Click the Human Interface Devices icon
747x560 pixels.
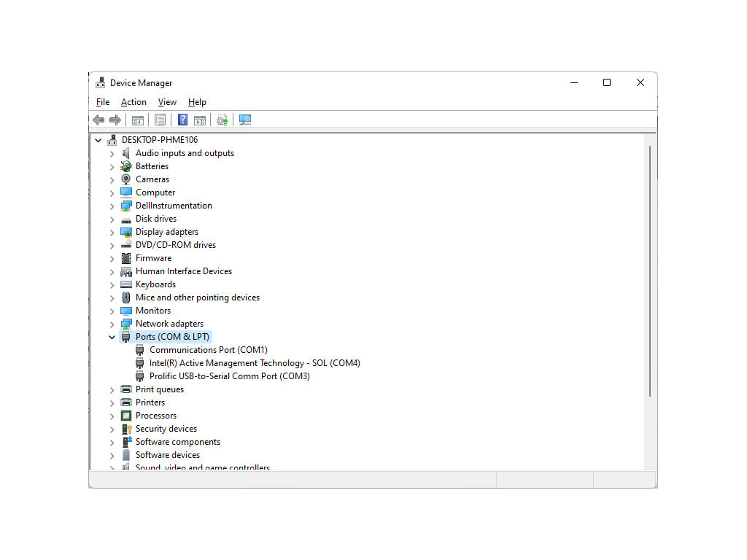coord(125,271)
